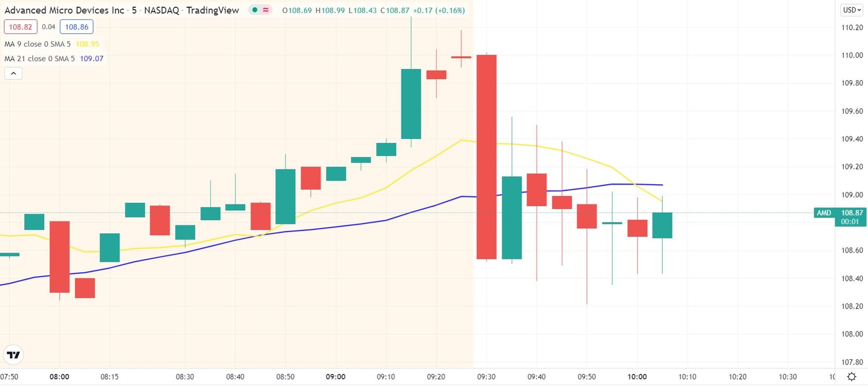Click the red bid price 108.82 button

click(x=20, y=27)
